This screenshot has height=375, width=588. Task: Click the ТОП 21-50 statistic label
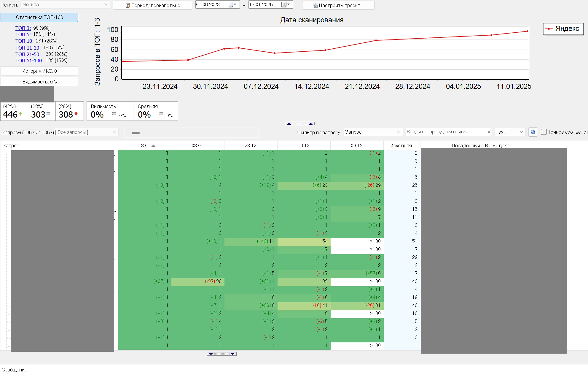[x=28, y=54]
